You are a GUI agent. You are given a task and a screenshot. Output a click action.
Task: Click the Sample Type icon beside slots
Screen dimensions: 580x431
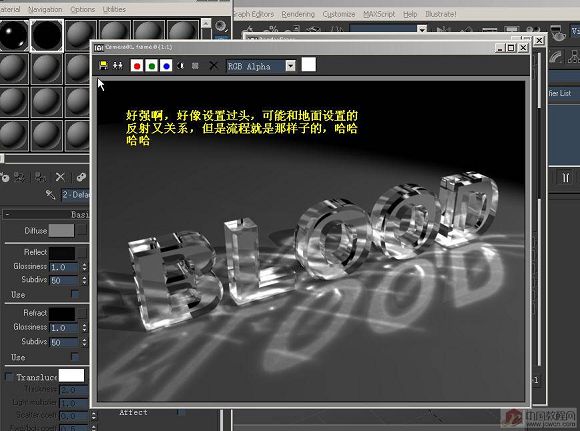pyautogui.click(x=221, y=26)
